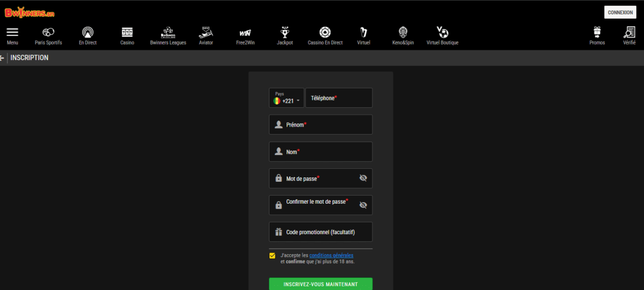Click the back arrow beside INSCRIPTION
The image size is (644, 290).
coord(2,58)
